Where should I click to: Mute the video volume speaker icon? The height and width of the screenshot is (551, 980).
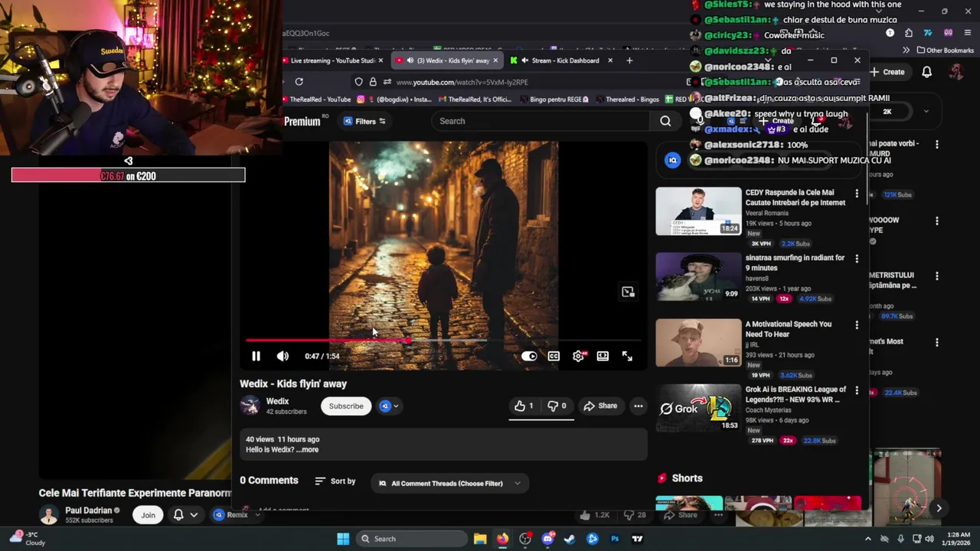coord(283,356)
